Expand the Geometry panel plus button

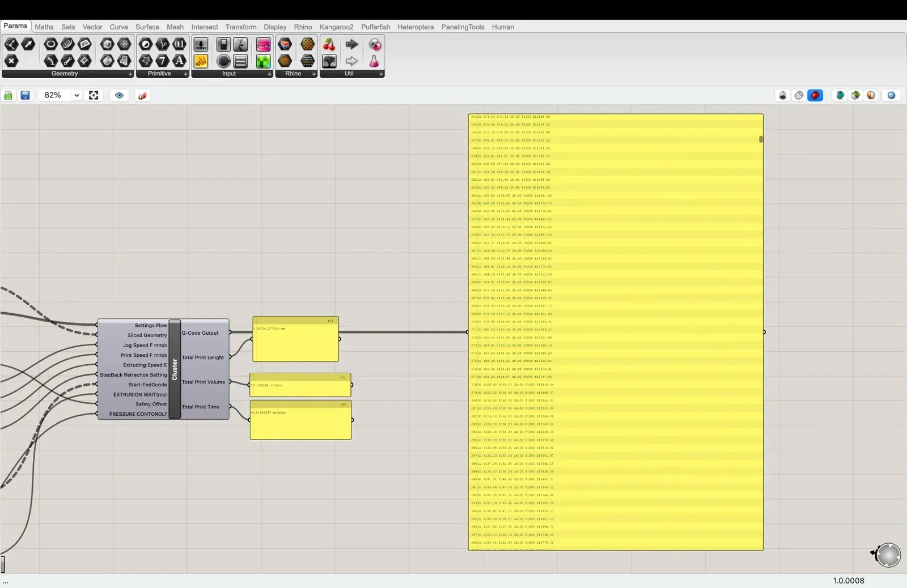pyautogui.click(x=130, y=74)
